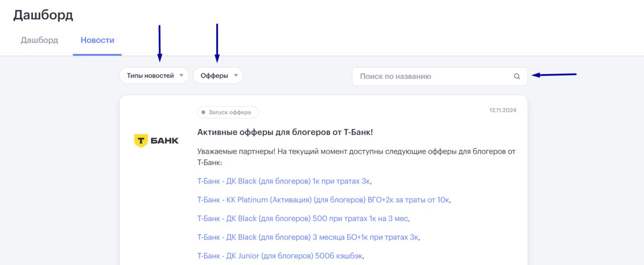Open the ДК Black 3 месяца БО+1к link
Viewport: 644px width, 265px height.
pos(307,237)
